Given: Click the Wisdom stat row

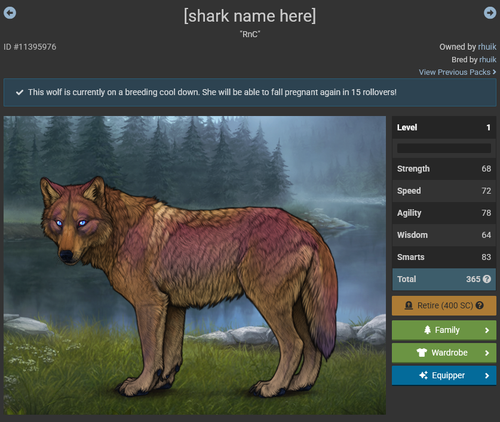Looking at the screenshot, I should pos(444,235).
